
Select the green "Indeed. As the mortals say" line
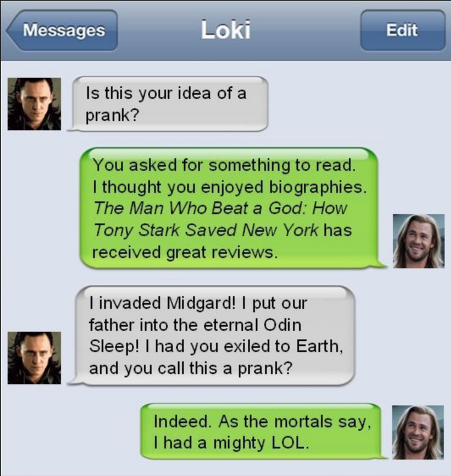click(262, 422)
